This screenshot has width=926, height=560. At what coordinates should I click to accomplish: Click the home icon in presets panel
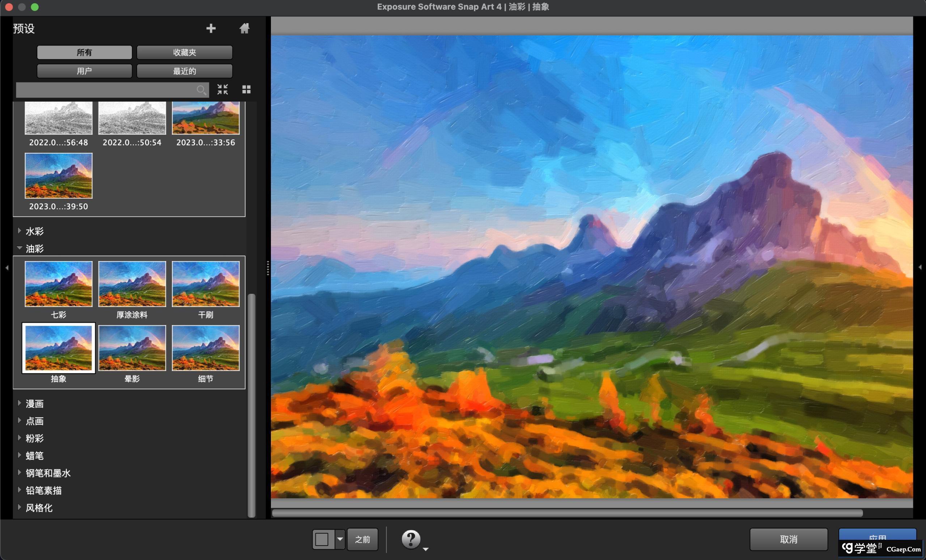coord(244,28)
